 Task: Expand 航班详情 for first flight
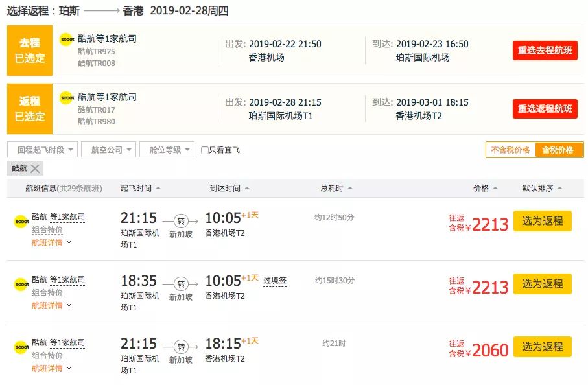[x=51, y=242]
